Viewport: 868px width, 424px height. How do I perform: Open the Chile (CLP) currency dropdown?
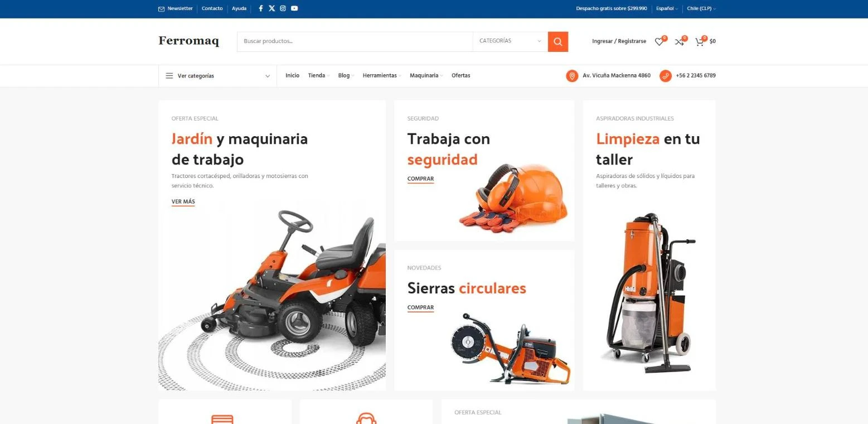[x=701, y=9]
